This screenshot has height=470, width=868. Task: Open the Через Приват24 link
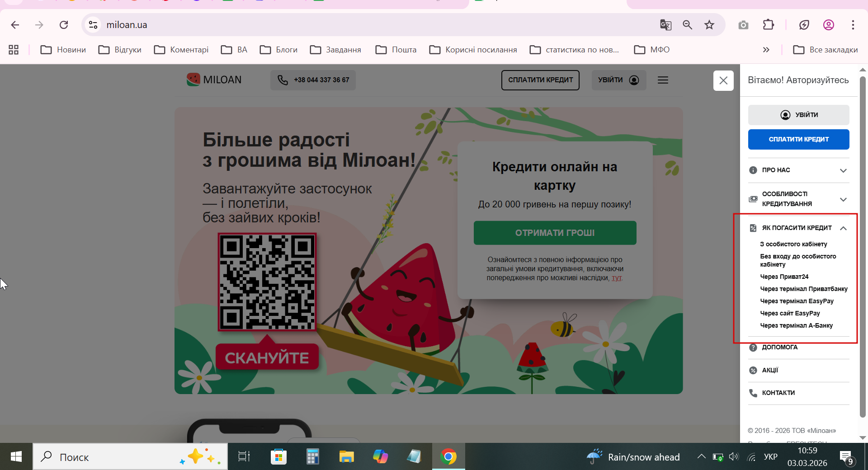click(784, 277)
